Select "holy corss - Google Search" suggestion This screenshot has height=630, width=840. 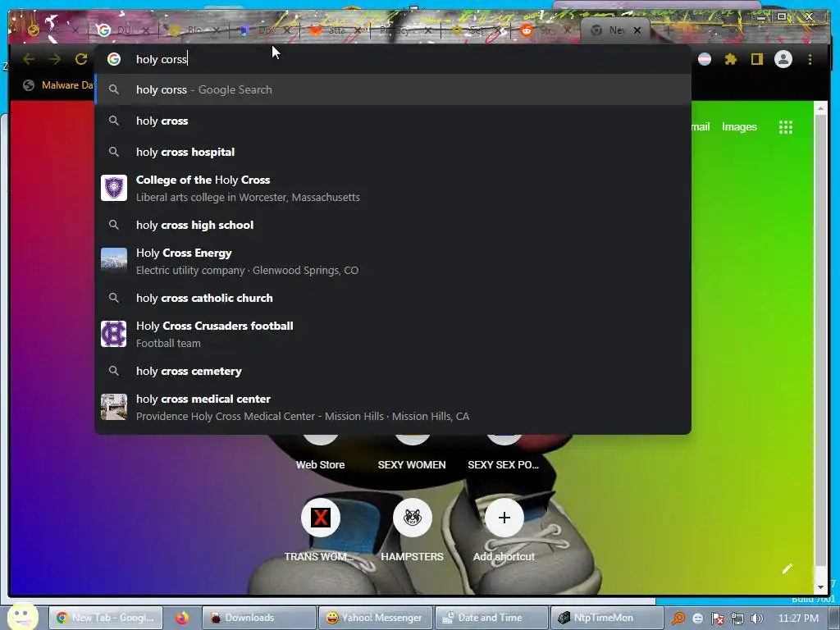tap(393, 89)
